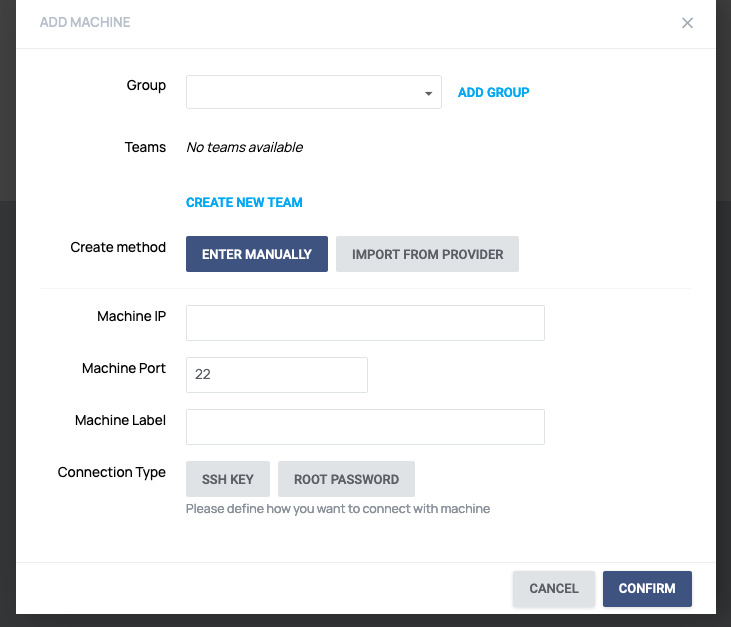Click the Connection Type label
The height and width of the screenshot is (627, 731).
coord(112,472)
